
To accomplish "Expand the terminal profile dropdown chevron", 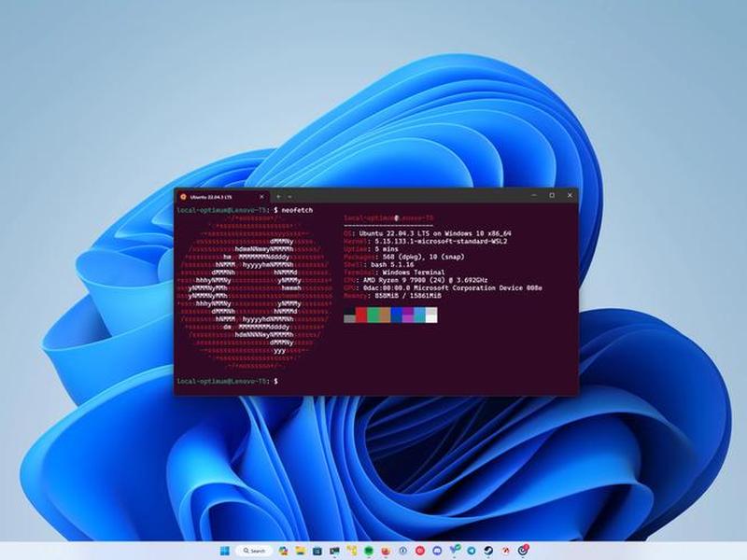I will (x=289, y=197).
